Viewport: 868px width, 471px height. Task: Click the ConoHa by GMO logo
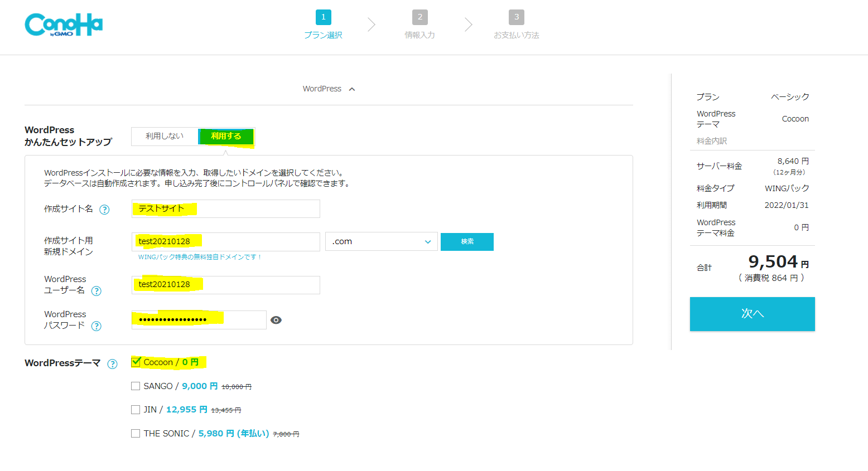click(x=64, y=25)
